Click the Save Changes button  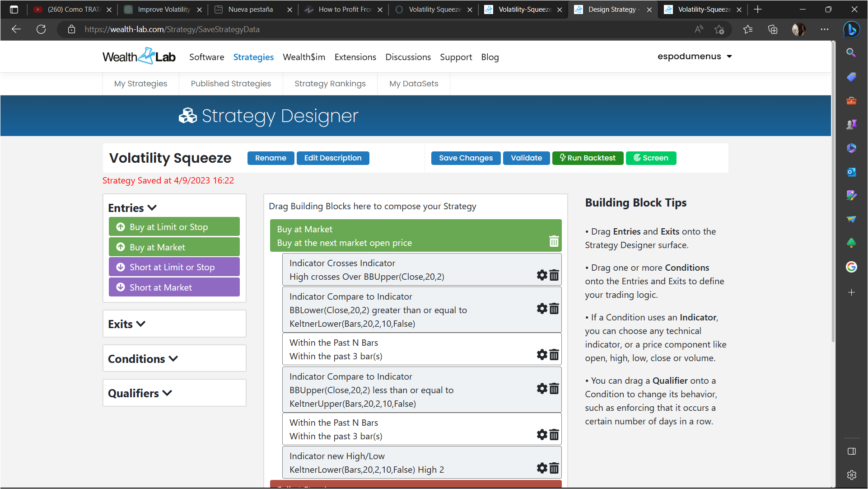pyautogui.click(x=466, y=158)
